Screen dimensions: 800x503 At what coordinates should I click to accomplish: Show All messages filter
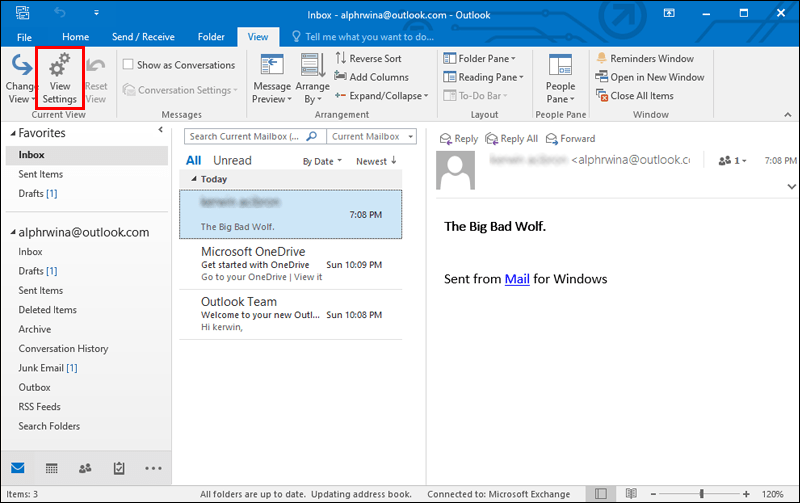click(193, 161)
